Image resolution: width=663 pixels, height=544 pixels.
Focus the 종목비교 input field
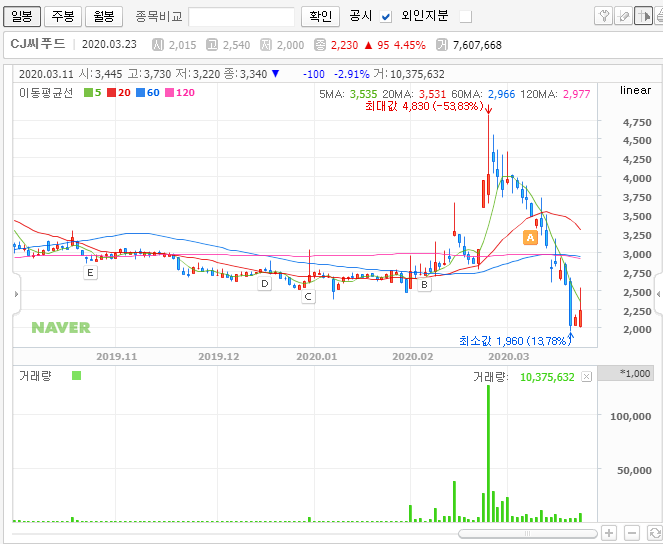[241, 17]
